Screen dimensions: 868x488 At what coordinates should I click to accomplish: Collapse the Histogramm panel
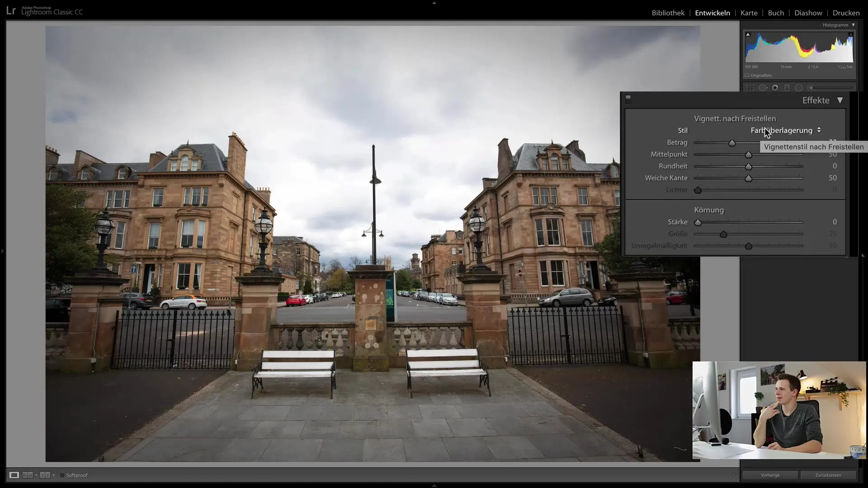click(x=853, y=25)
